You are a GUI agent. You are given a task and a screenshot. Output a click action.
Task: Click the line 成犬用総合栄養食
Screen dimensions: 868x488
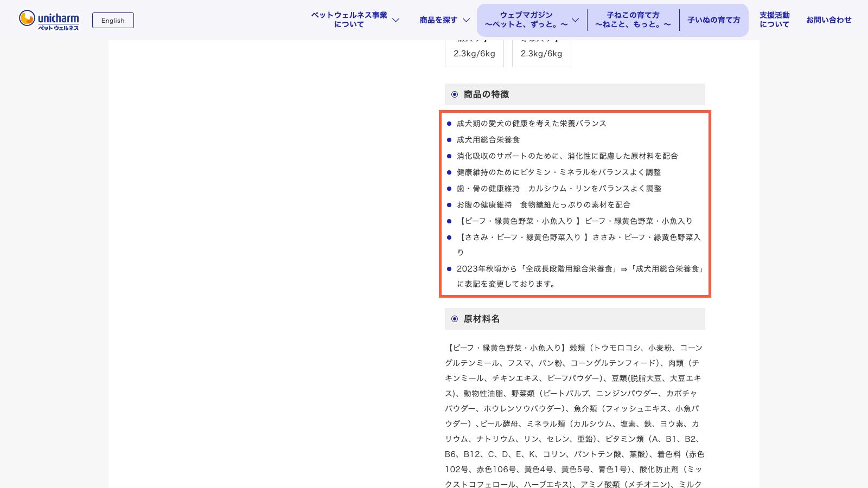(x=488, y=140)
